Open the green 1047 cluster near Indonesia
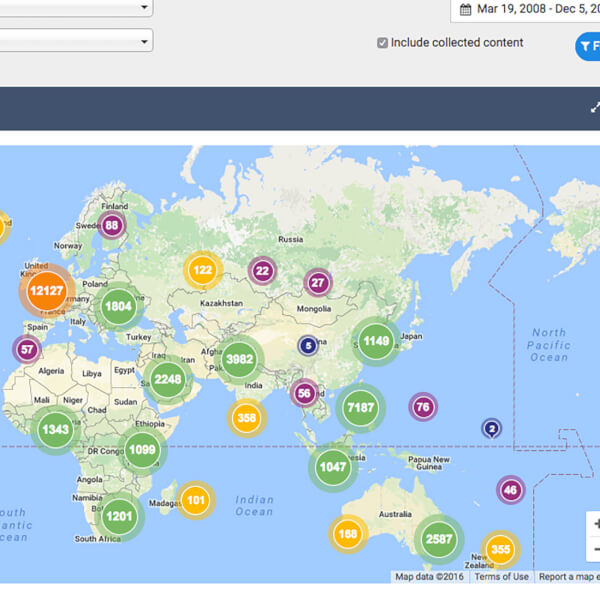The height and width of the screenshot is (600, 600). pos(333,467)
